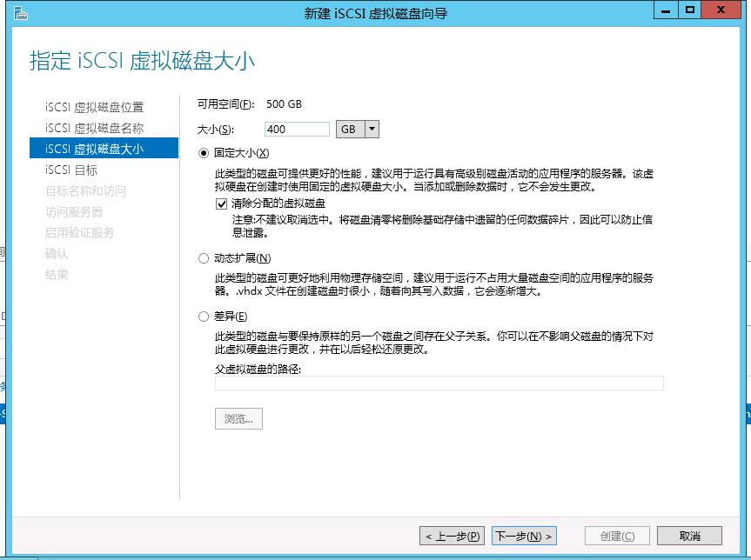
Task: Maximize the wizard window
Action: coord(690,10)
